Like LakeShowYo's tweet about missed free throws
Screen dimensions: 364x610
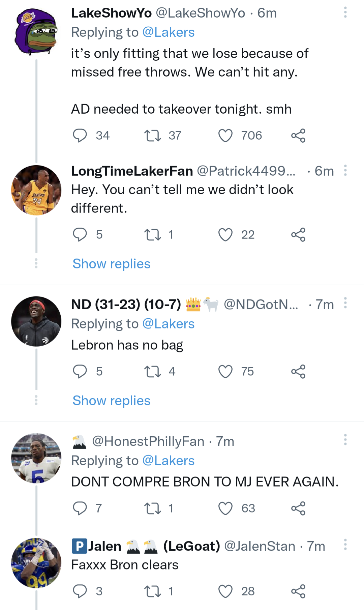point(226,136)
